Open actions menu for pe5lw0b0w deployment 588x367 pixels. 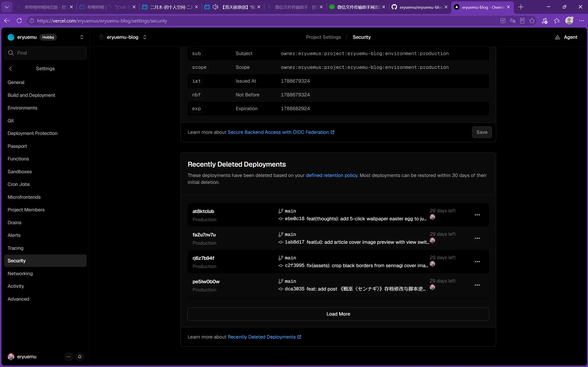coord(477,285)
